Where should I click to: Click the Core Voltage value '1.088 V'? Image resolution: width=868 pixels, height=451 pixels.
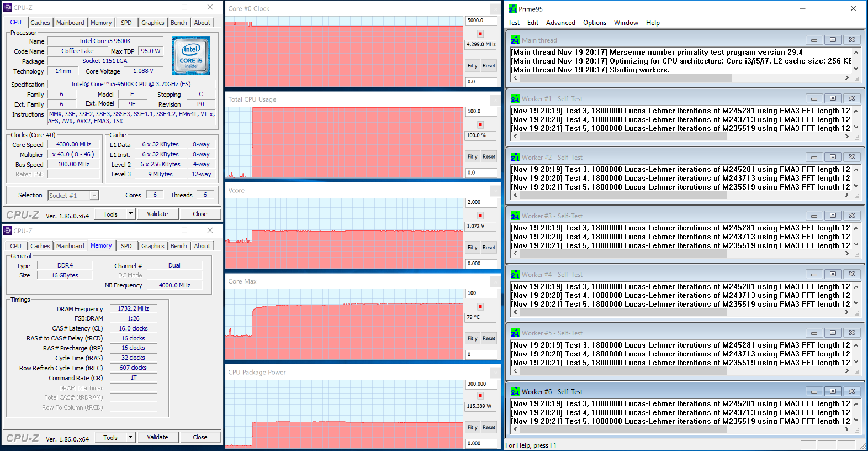click(x=143, y=71)
